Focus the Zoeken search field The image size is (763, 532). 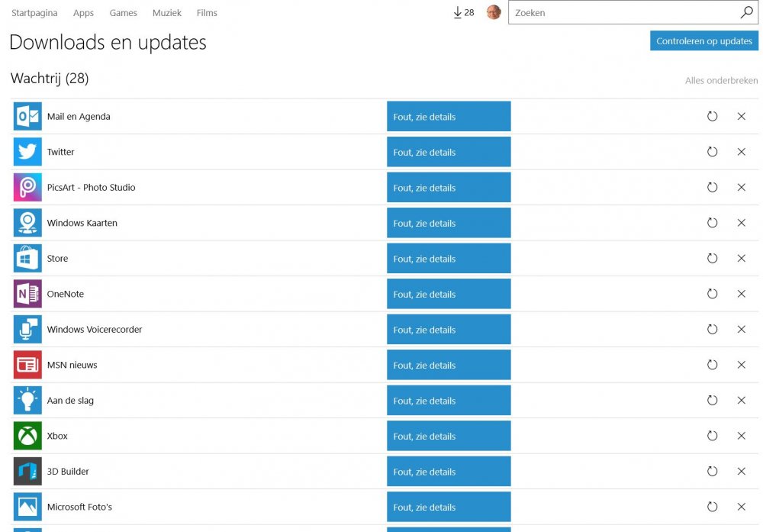pyautogui.click(x=633, y=12)
